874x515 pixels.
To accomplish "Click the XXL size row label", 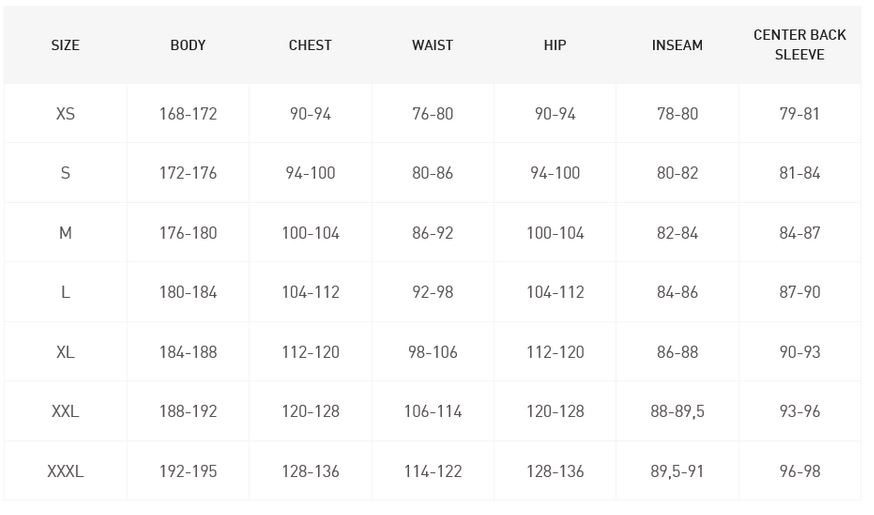I will [65, 411].
